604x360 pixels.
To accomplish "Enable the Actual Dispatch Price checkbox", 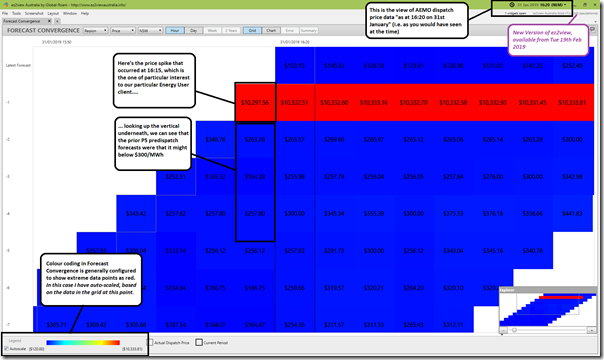I will click(x=150, y=342).
